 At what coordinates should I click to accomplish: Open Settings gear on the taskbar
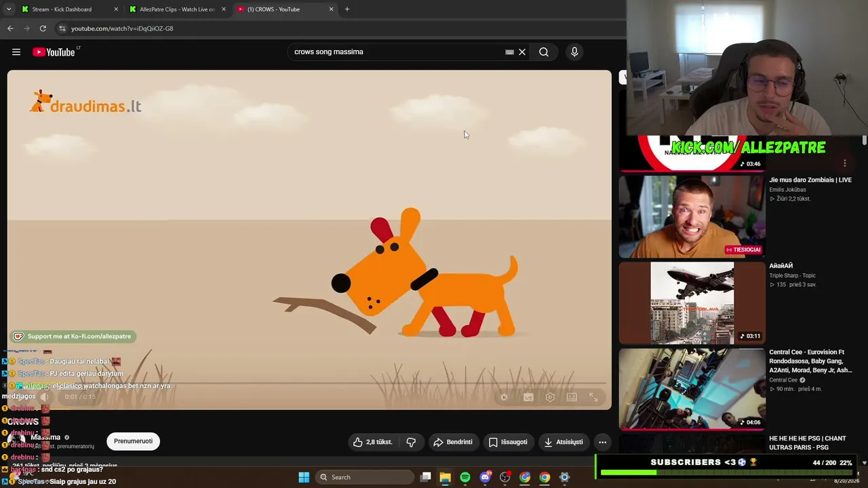coord(564,477)
